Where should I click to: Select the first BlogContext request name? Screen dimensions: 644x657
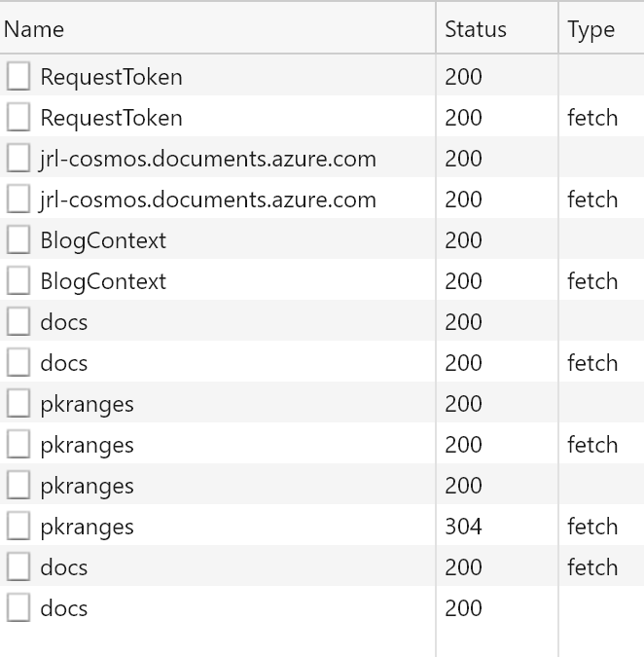pos(103,240)
